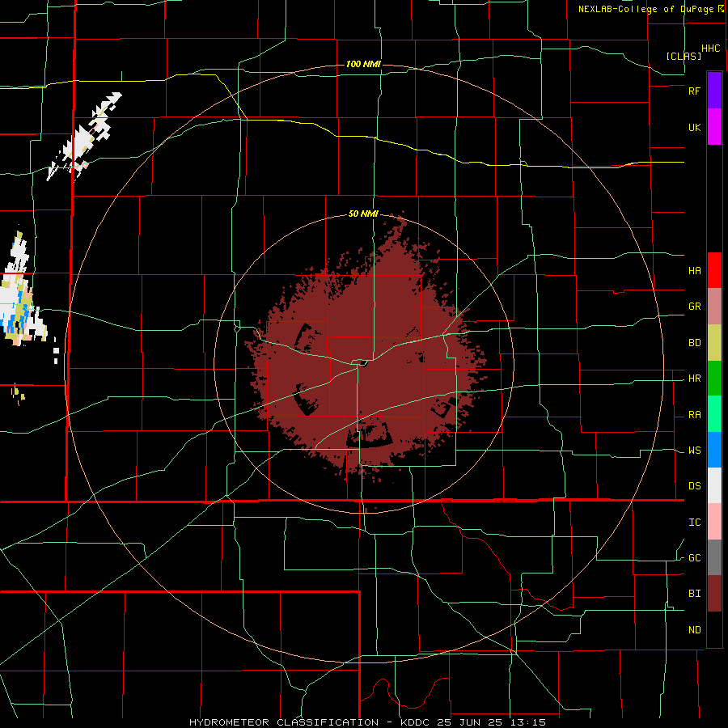The image size is (728, 728).
Task: Click the DS white legend swatch
Action: (714, 485)
